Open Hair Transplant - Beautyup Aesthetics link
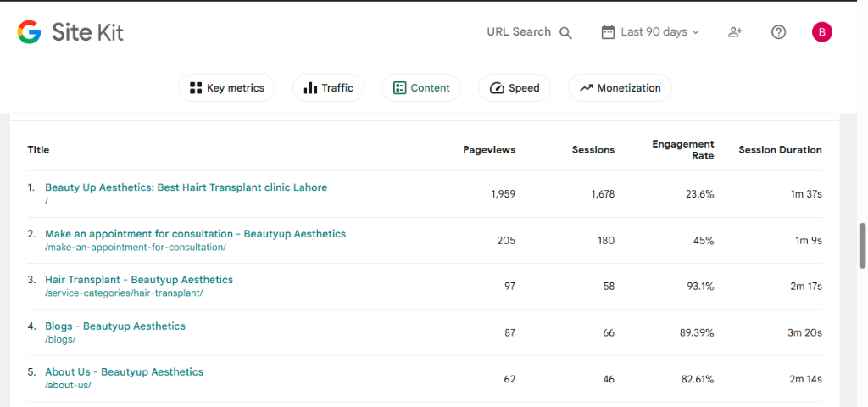 tap(139, 280)
